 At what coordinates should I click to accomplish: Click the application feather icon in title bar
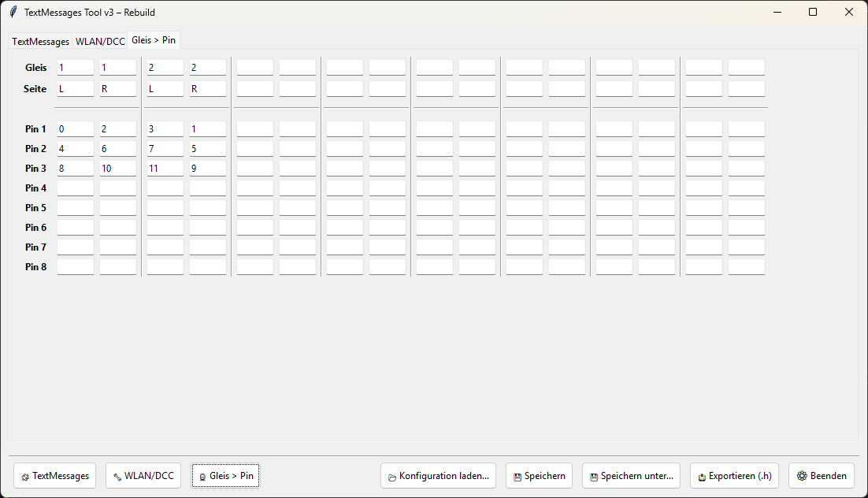click(13, 12)
